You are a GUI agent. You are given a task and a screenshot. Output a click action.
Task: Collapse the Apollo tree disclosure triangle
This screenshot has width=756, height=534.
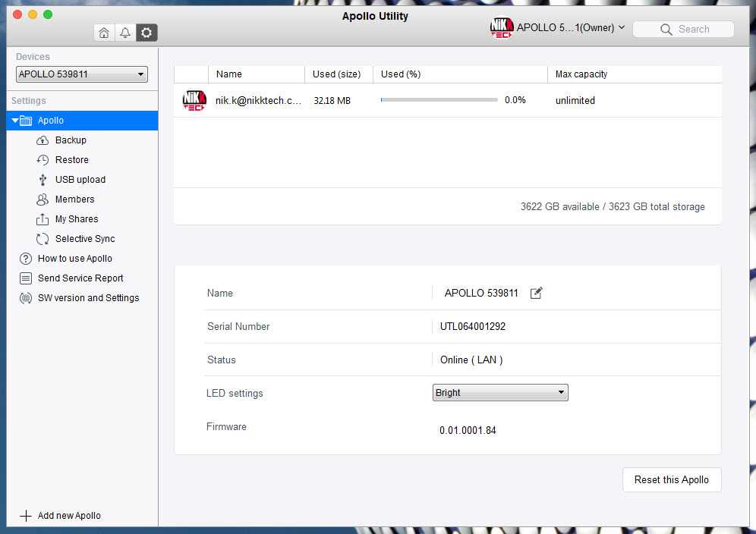click(x=15, y=121)
